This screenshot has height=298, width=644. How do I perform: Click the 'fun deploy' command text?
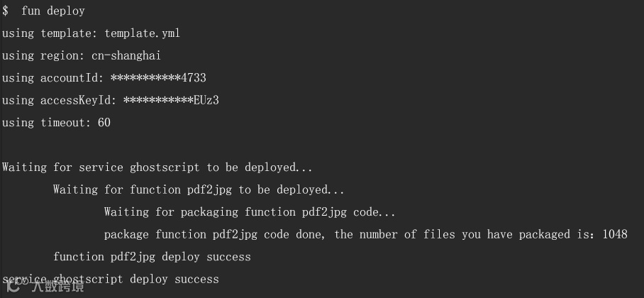[x=53, y=11]
